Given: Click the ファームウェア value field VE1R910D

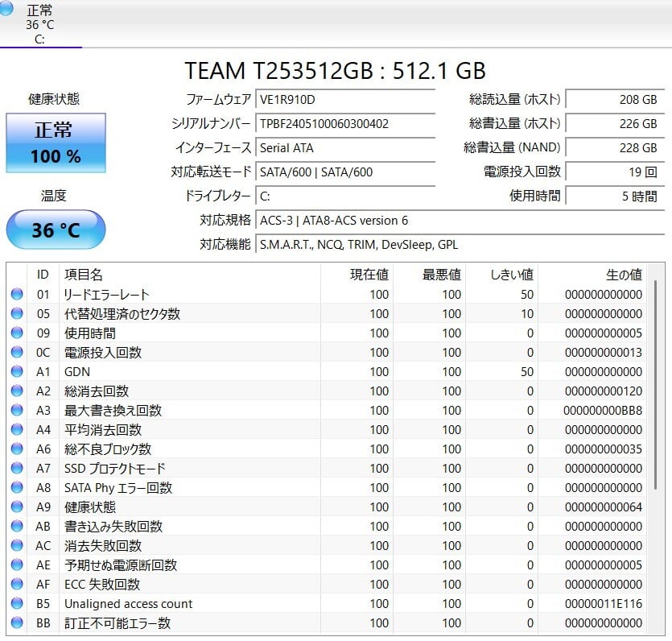Looking at the screenshot, I should click(x=345, y=100).
